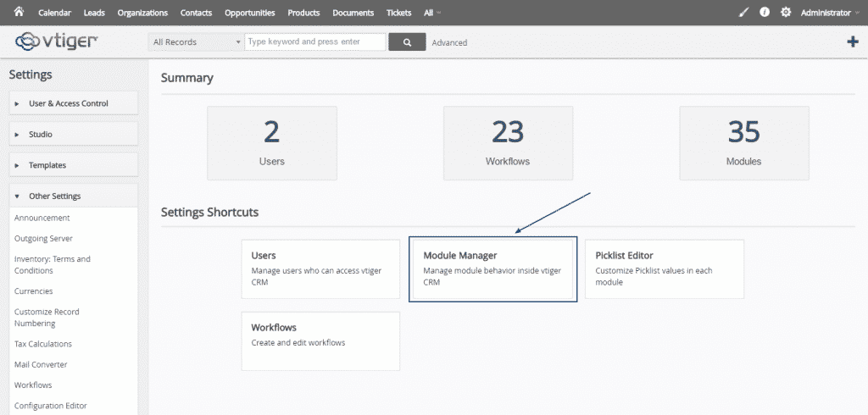
Task: Open the theme paintbrush icon
Action: [x=743, y=12]
